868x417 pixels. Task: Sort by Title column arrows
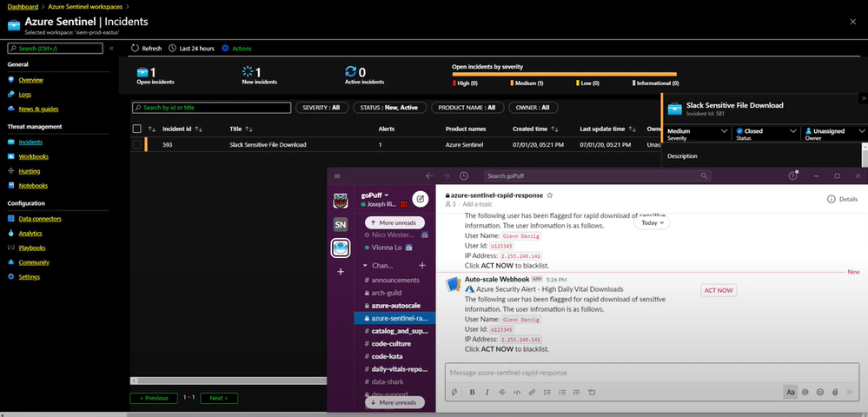pyautogui.click(x=249, y=129)
